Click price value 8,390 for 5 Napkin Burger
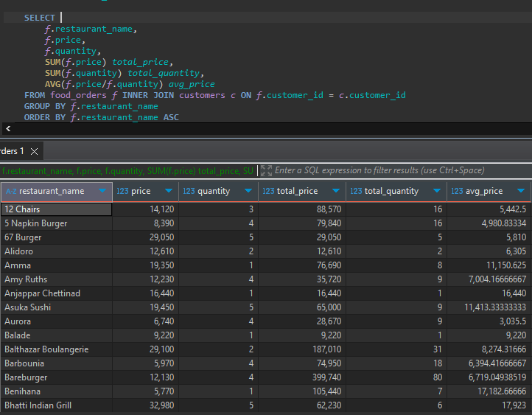Viewport: 532px width, 415px height. (x=164, y=223)
